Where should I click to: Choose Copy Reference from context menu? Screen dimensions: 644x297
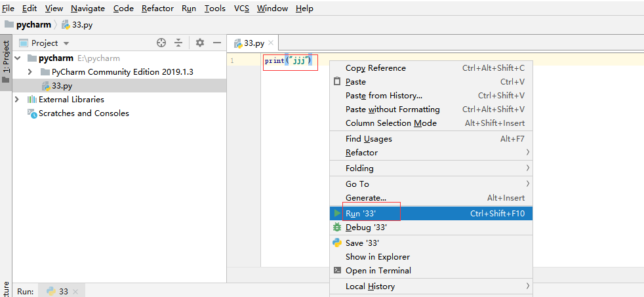[x=432, y=68]
